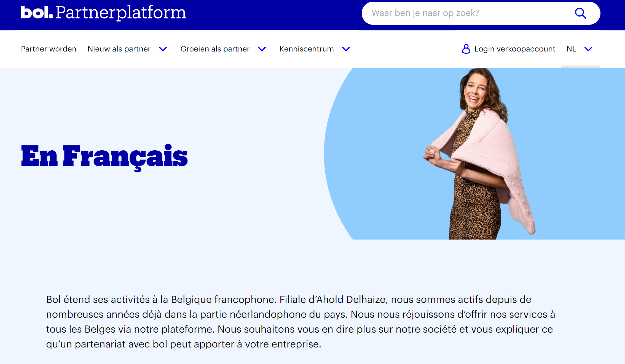Select the NL language label
625x364 pixels.
pos(571,49)
